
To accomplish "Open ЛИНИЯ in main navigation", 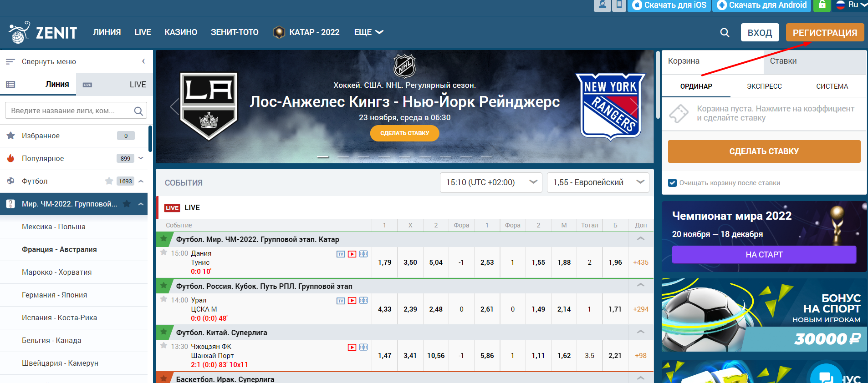I will click(107, 32).
